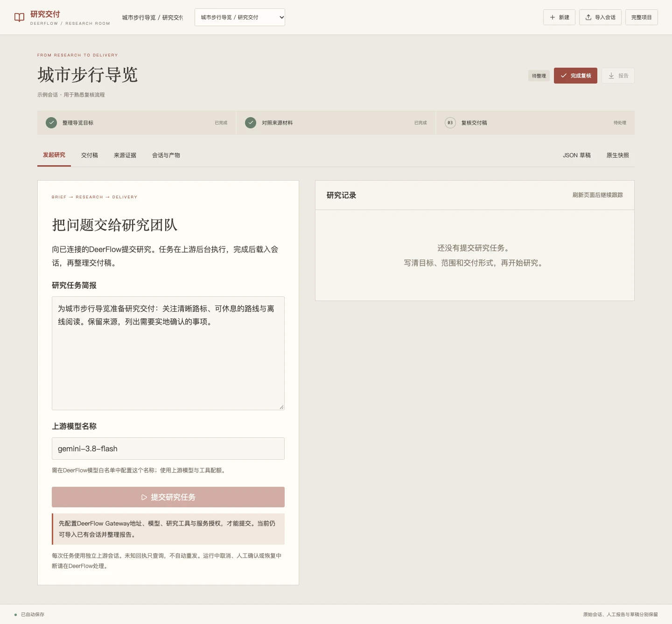The width and height of the screenshot is (672, 624).
Task: Open the 城市步行导览 / 研究交付 session dropdown
Action: (x=240, y=17)
